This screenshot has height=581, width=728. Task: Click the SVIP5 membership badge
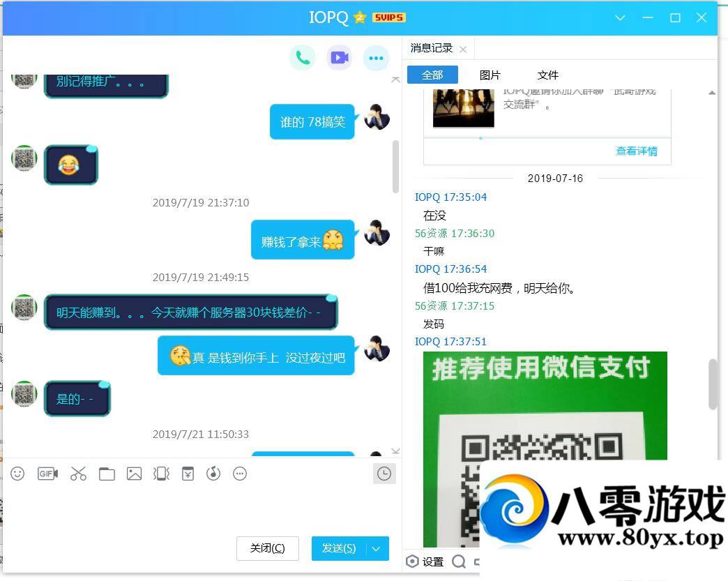tap(389, 17)
